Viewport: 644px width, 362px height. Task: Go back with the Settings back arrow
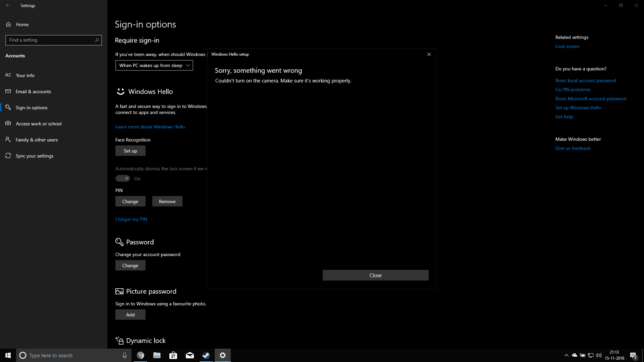pyautogui.click(x=8, y=5)
